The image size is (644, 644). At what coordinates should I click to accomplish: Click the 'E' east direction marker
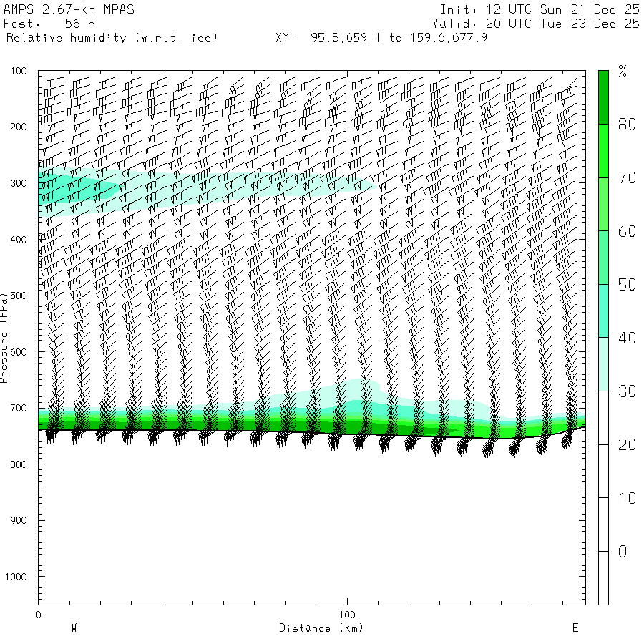pyautogui.click(x=575, y=628)
